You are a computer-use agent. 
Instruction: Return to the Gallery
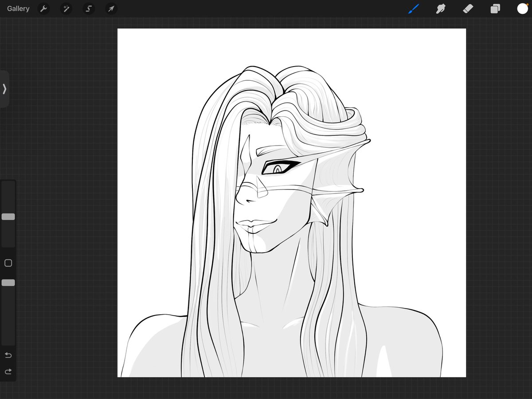pyautogui.click(x=18, y=8)
